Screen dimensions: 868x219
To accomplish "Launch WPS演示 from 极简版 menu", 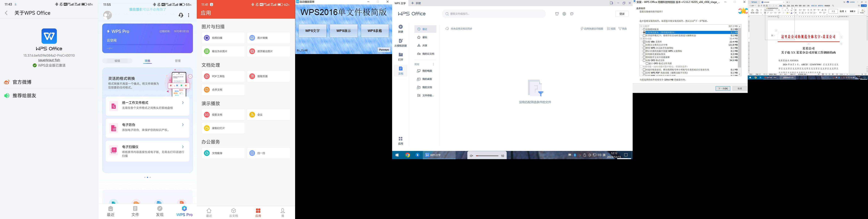I will 344,31.
